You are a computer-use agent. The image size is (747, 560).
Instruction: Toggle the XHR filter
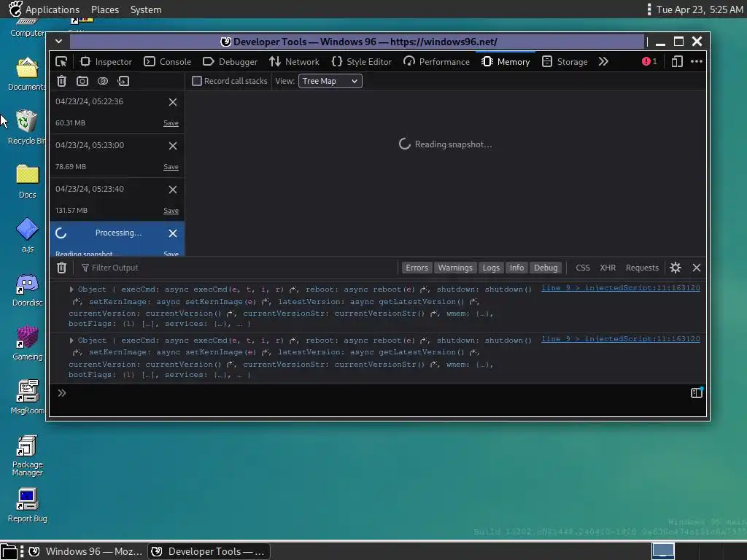[x=608, y=268]
